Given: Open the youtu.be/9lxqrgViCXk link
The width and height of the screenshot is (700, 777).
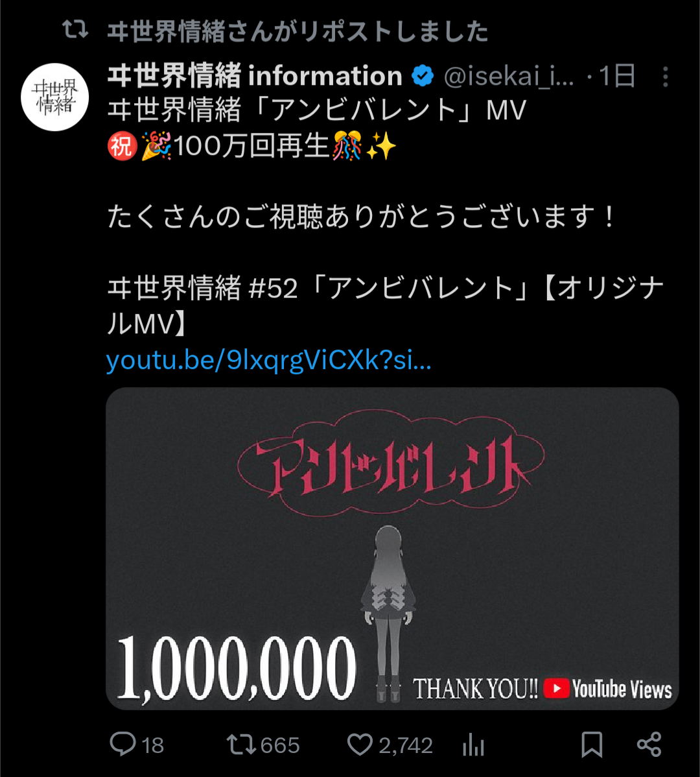Looking at the screenshot, I should click(269, 360).
